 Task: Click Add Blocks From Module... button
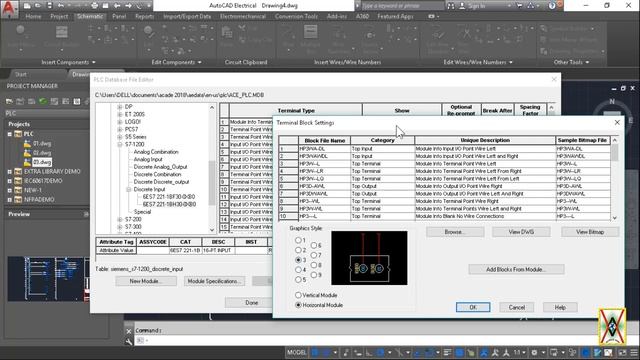[x=516, y=269]
